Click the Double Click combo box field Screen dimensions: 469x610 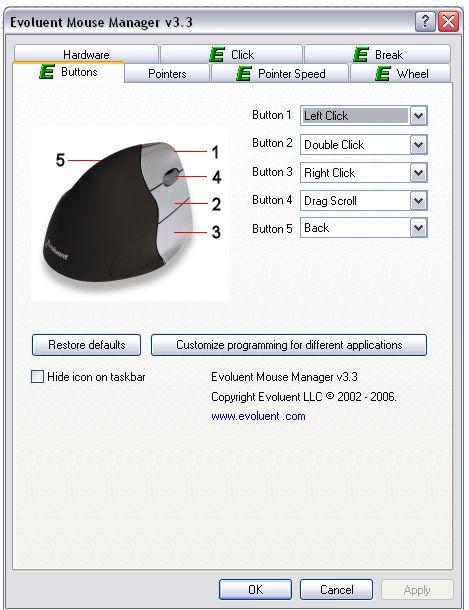[x=364, y=145]
